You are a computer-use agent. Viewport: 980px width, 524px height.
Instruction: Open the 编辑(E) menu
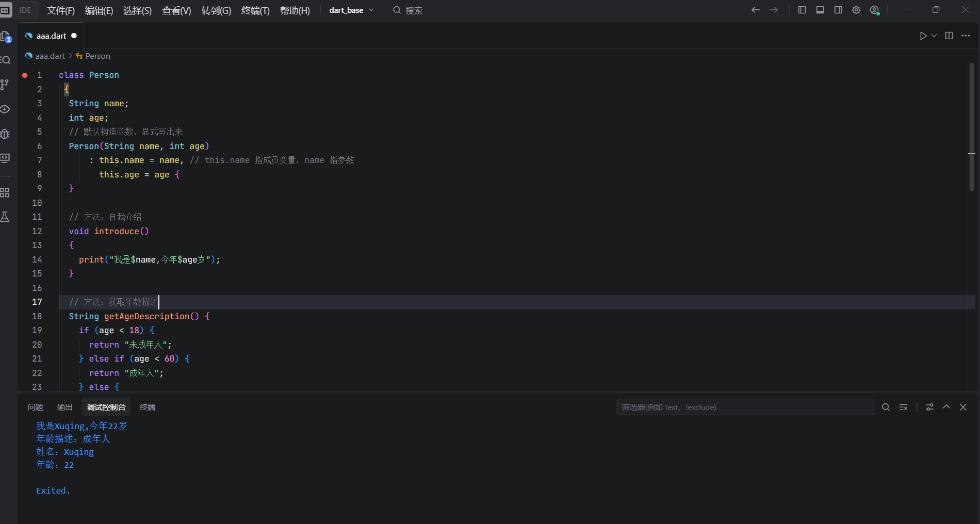[99, 10]
